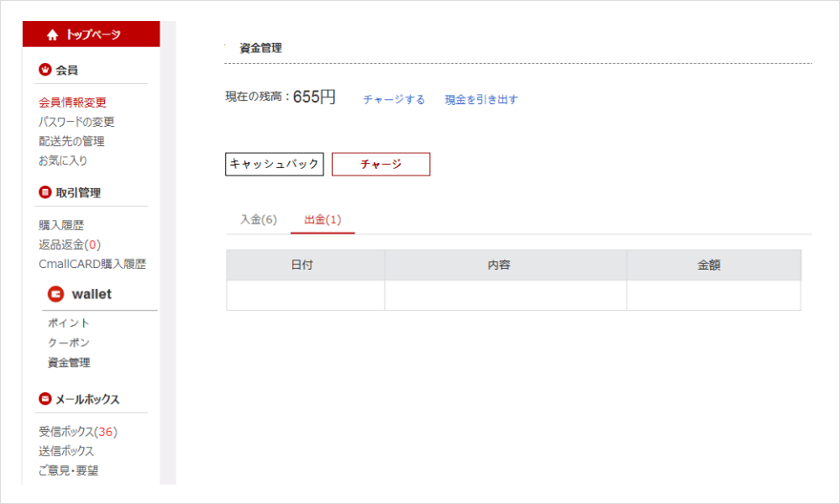The image size is (840, 504).
Task: Open 会員情報変更 in the sidebar
Action: coord(72,102)
